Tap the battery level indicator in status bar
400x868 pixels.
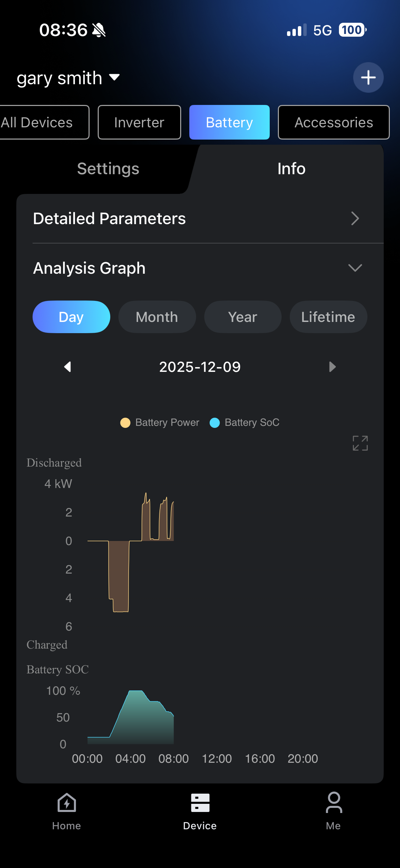pyautogui.click(x=352, y=30)
